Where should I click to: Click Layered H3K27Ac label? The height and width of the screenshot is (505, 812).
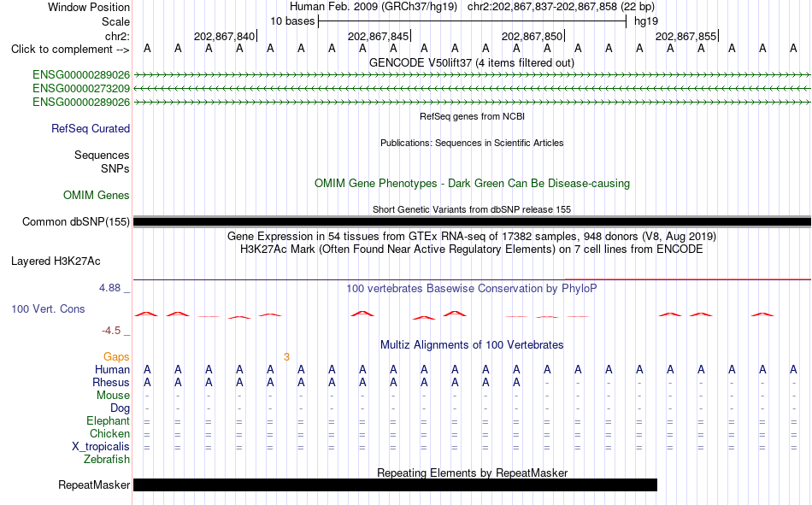[56, 261]
